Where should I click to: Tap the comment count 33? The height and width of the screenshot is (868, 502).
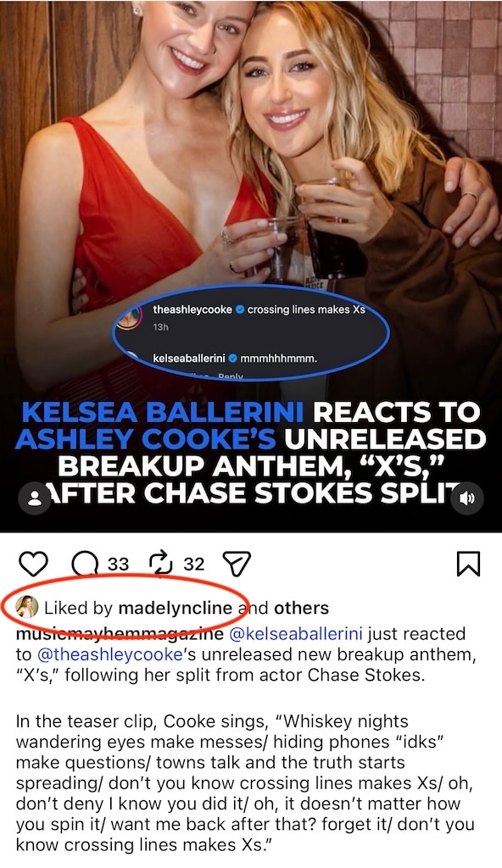click(x=118, y=564)
